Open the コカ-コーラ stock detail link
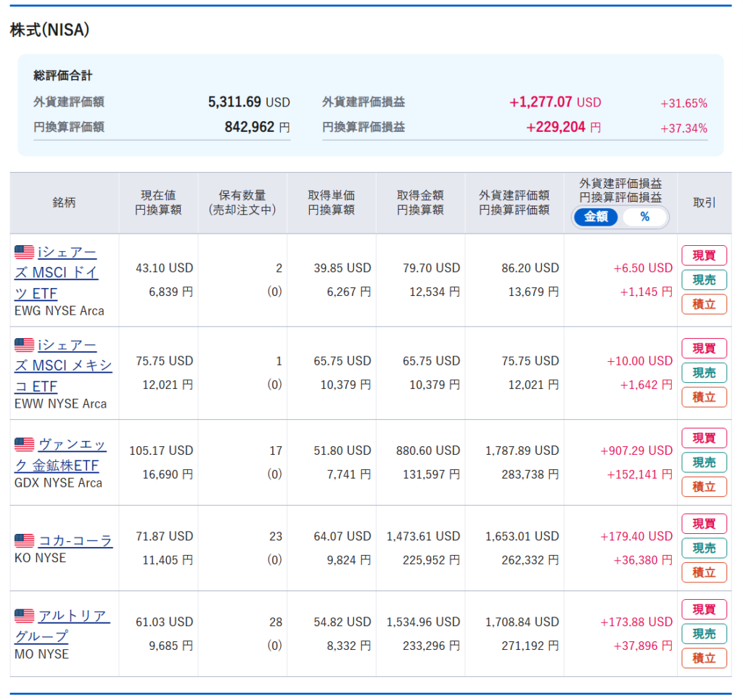743x700 pixels. [75, 541]
